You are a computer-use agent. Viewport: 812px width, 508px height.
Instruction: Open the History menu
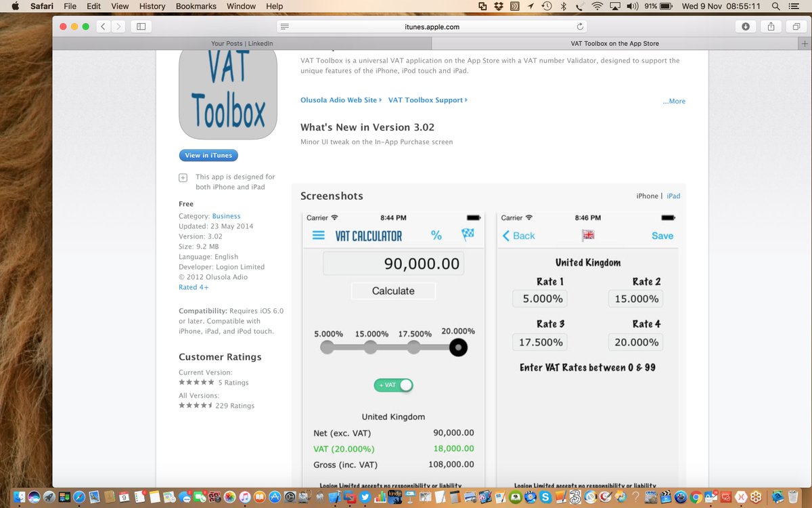pos(152,6)
